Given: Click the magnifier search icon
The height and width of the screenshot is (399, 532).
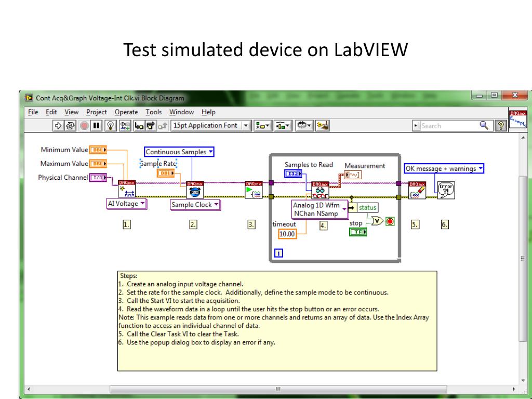Looking at the screenshot, I should [484, 126].
